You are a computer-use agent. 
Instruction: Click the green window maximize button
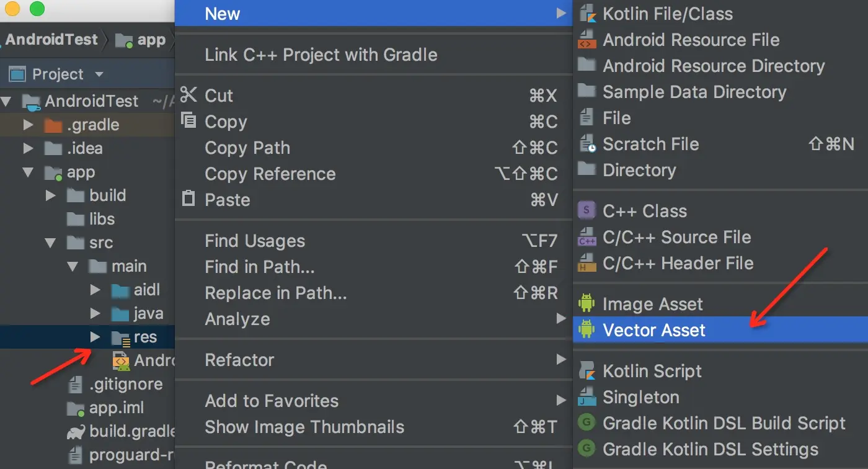tap(37, 9)
